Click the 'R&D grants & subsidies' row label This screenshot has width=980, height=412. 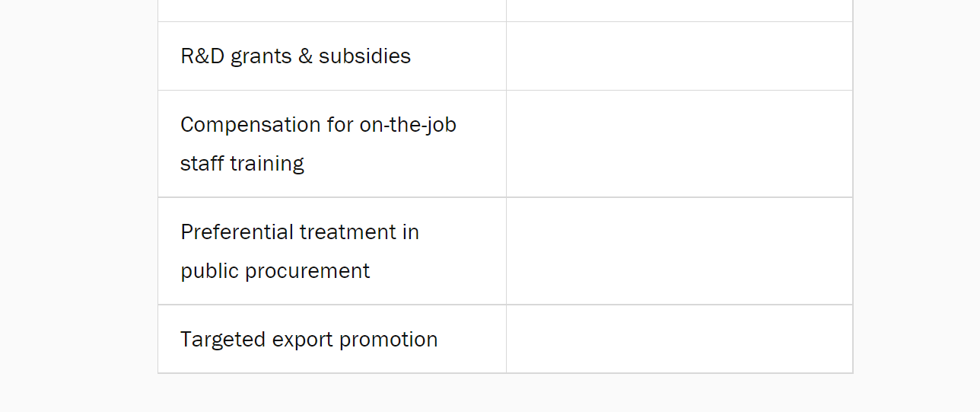point(295,56)
